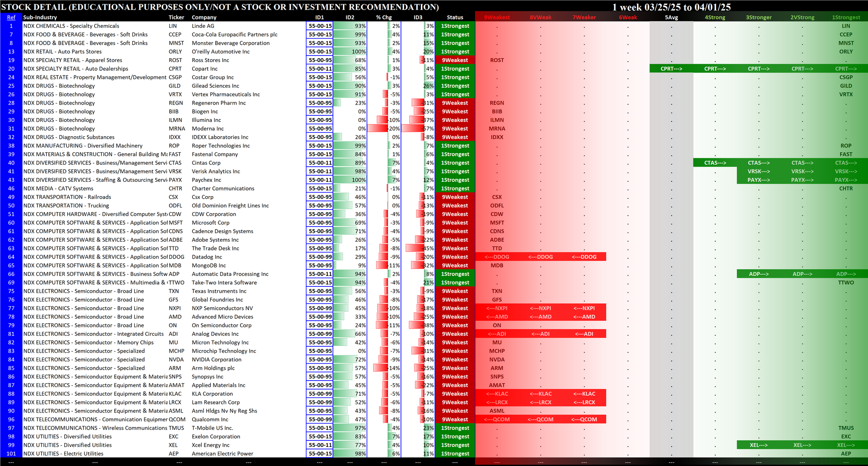Select 'NVIDIA Corporation' company cell
The height and width of the screenshot is (466, 868).
(x=217, y=360)
